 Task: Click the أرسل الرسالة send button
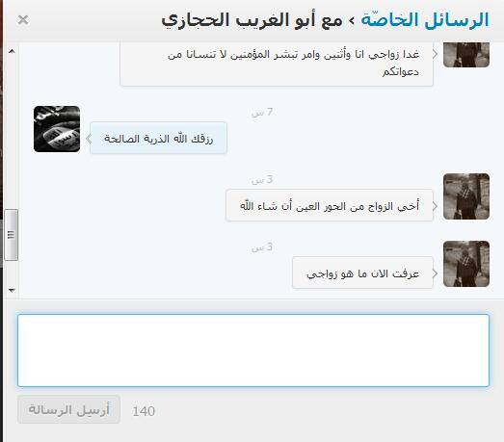[68, 409]
